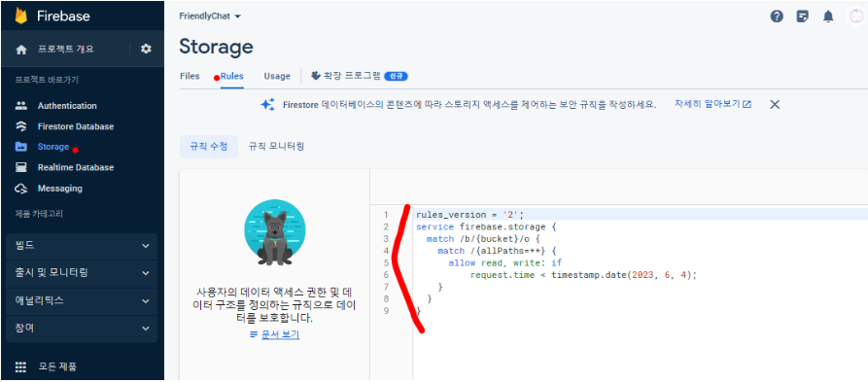Expand the 애널리틱스 category
This screenshot has width=868, height=382.
click(x=82, y=300)
